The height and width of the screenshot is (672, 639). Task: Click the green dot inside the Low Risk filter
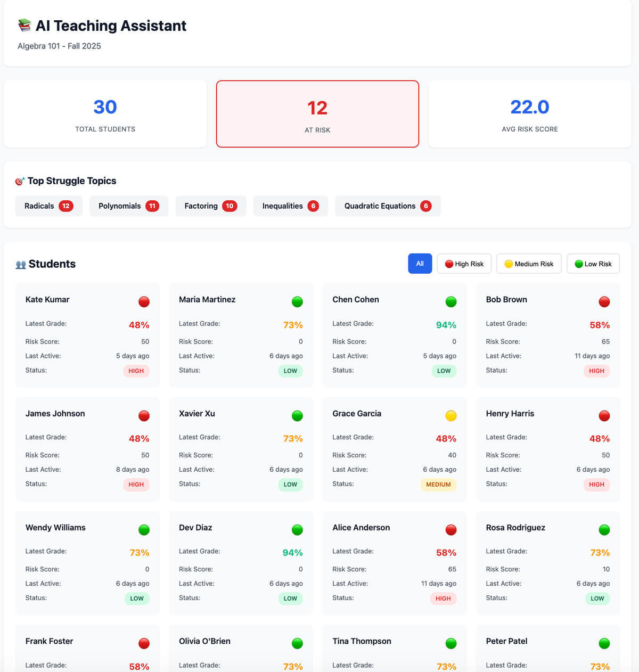(x=578, y=263)
